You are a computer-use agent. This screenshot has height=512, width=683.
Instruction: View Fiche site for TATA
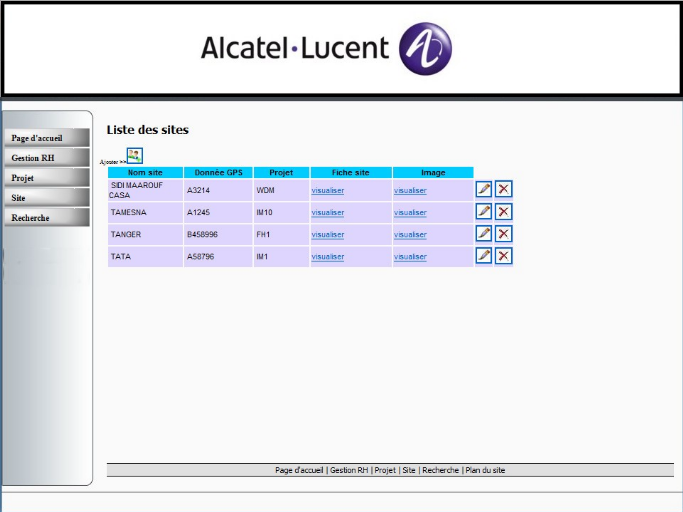pyautogui.click(x=328, y=257)
